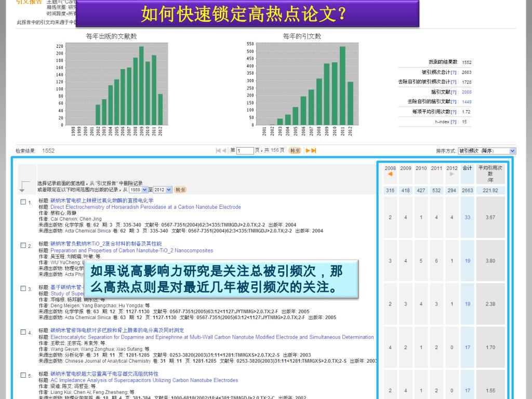This screenshot has height=399, width=532.
Task: Open help [?] beside 每项平均引用次数
Action: tap(454, 112)
